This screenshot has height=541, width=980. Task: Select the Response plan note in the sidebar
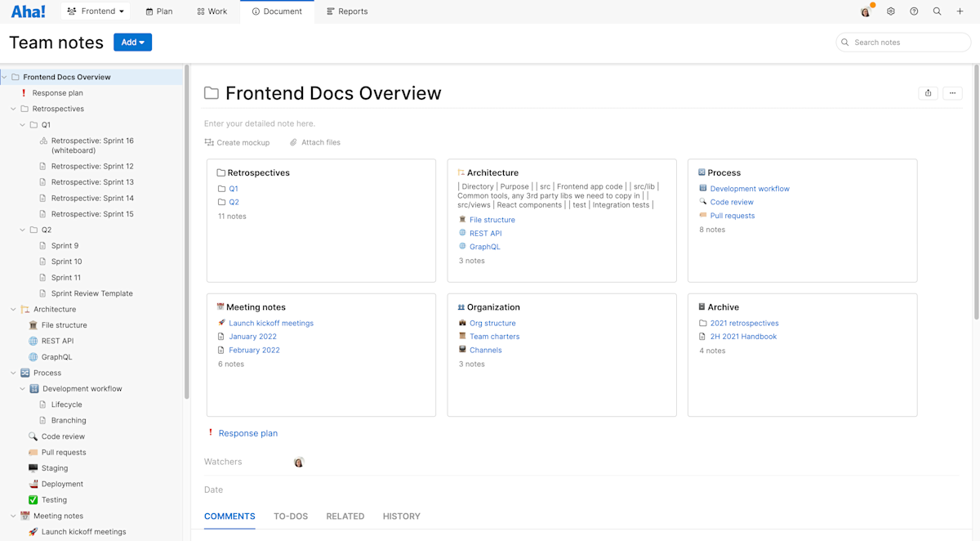click(x=56, y=92)
